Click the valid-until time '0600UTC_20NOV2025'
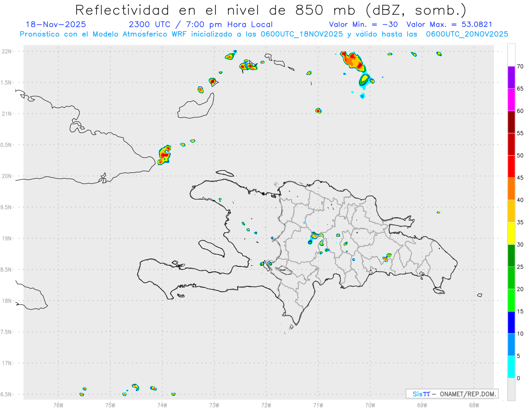532x411 pixels. click(467, 34)
